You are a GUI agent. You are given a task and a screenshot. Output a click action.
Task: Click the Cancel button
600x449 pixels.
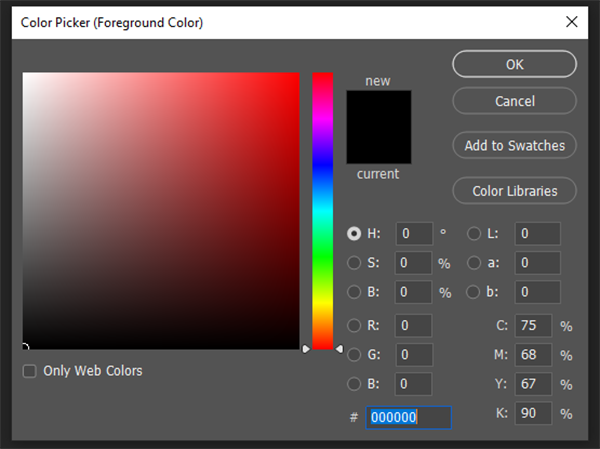tap(514, 101)
